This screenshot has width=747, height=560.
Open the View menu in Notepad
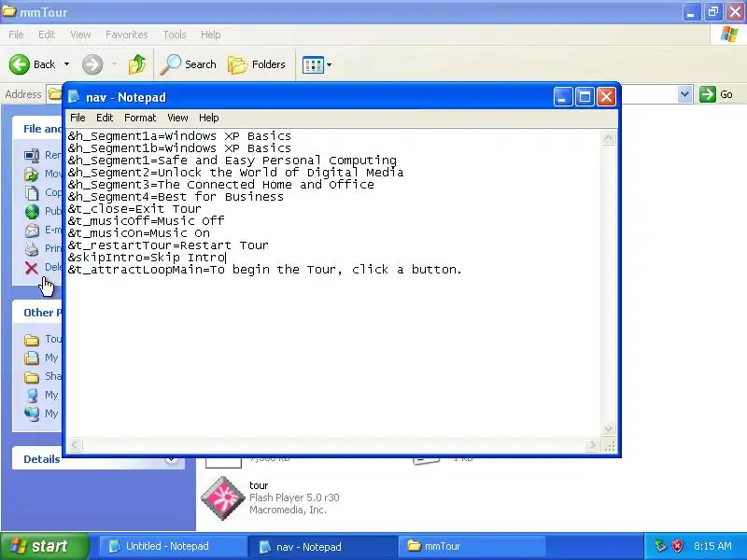pos(177,118)
